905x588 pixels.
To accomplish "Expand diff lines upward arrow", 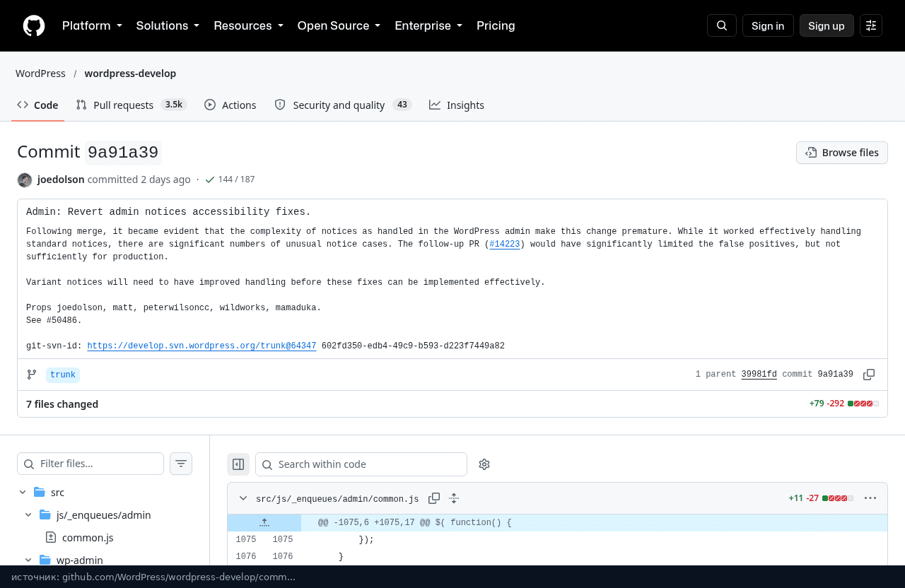I will tap(264, 523).
